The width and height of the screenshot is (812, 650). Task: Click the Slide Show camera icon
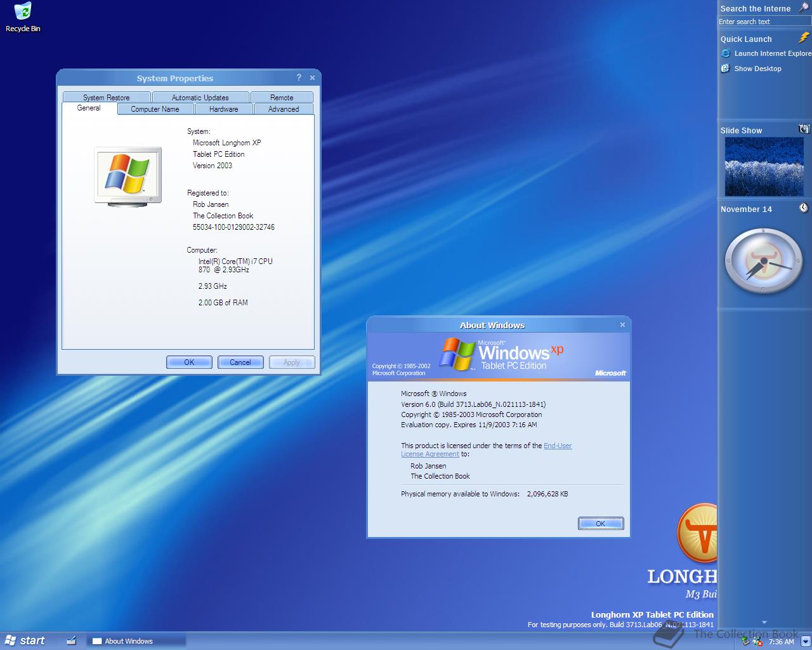(804, 129)
